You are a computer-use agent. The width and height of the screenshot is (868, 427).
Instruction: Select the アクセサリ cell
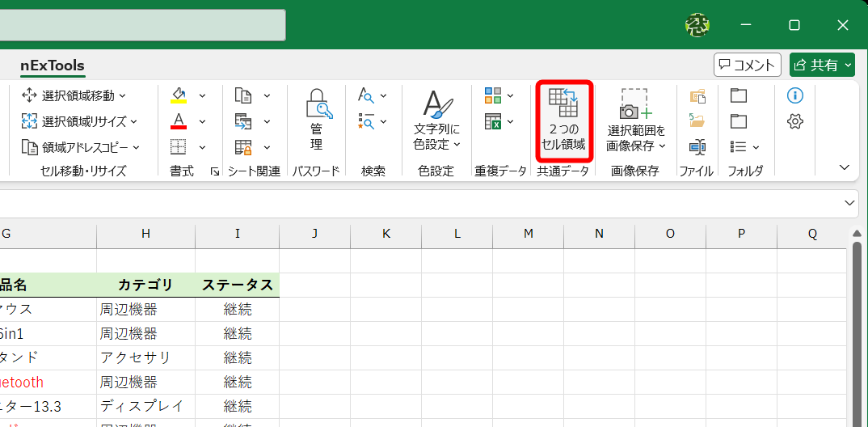pyautogui.click(x=145, y=357)
